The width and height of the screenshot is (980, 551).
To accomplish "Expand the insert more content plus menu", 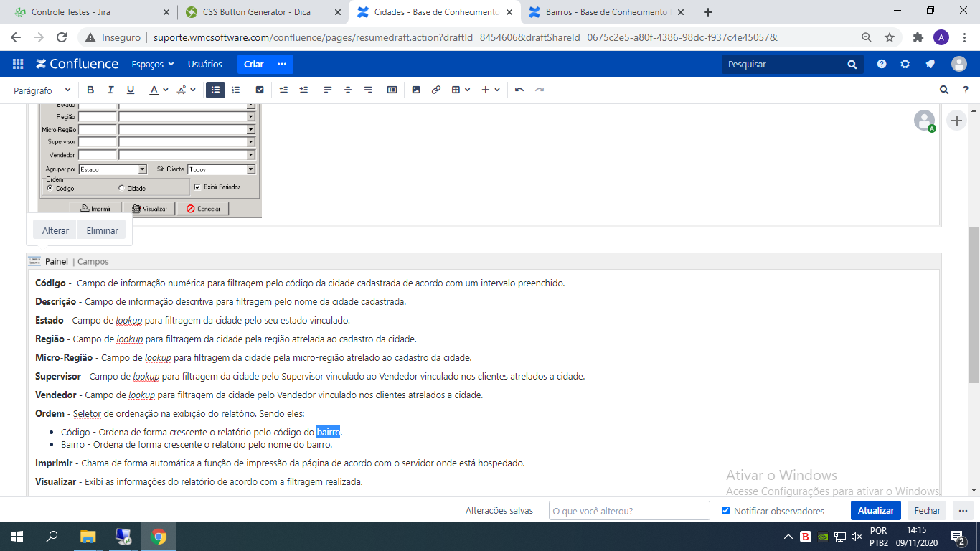I will tap(491, 90).
